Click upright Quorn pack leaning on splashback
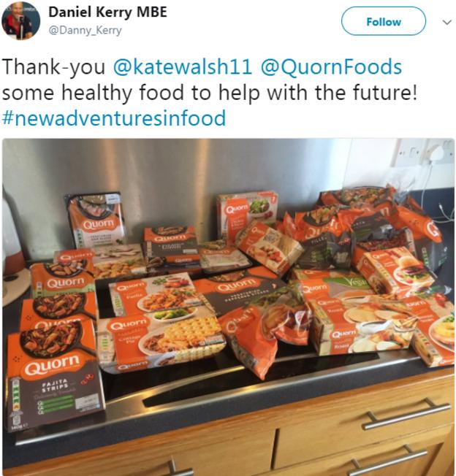456x476 pixels. [x=96, y=218]
